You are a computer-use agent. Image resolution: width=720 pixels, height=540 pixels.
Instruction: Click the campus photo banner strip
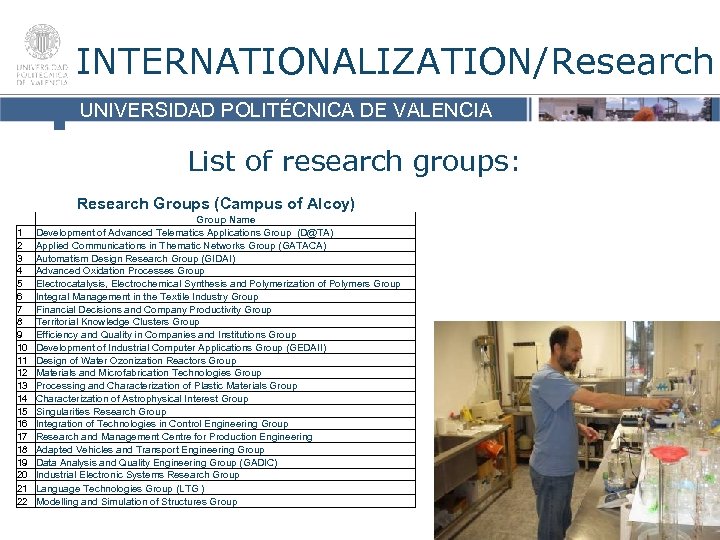point(629,109)
